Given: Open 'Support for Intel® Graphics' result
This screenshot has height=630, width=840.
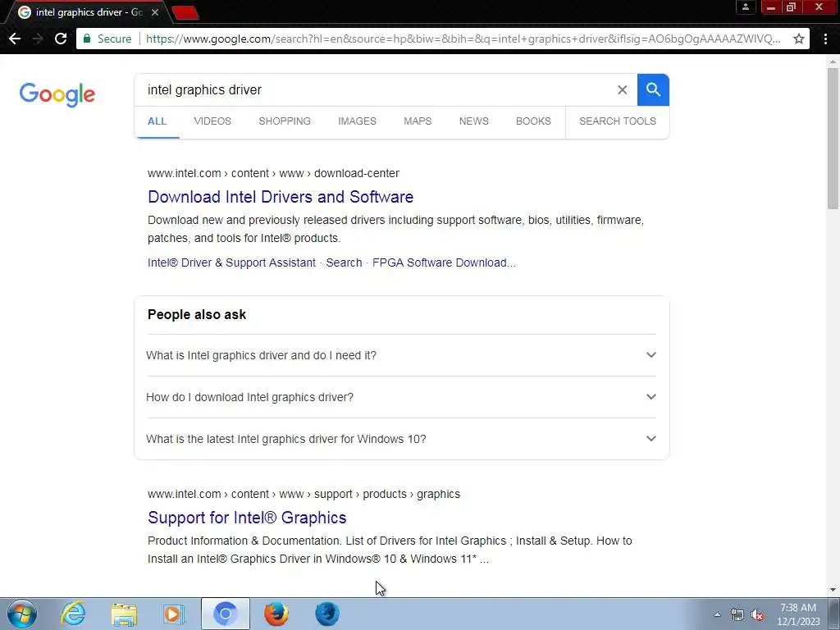Looking at the screenshot, I should pyautogui.click(x=247, y=518).
